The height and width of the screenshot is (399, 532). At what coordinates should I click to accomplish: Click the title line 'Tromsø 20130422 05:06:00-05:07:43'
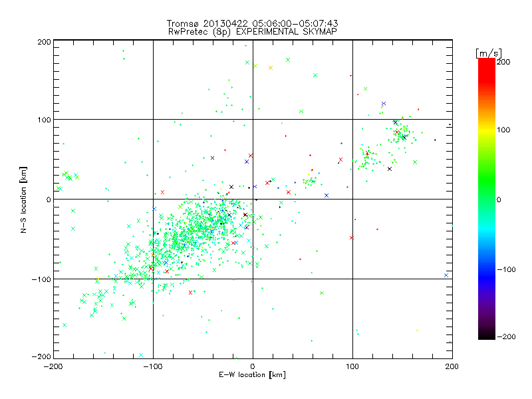click(x=252, y=23)
